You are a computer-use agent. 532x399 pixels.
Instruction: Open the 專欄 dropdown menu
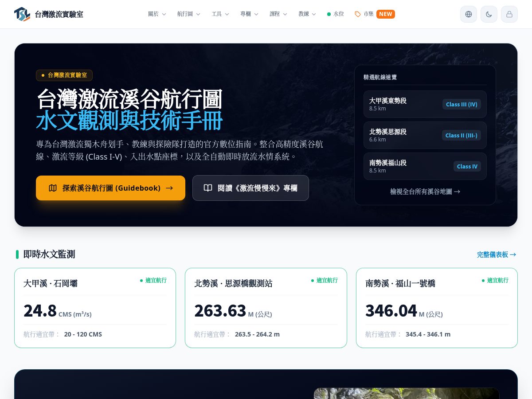pyautogui.click(x=250, y=14)
